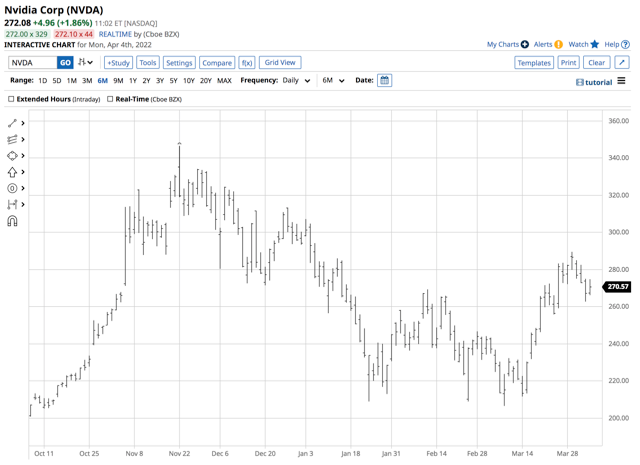Select the line drawing tool icon
Viewport: 640px width, 465px height.
[x=12, y=123]
